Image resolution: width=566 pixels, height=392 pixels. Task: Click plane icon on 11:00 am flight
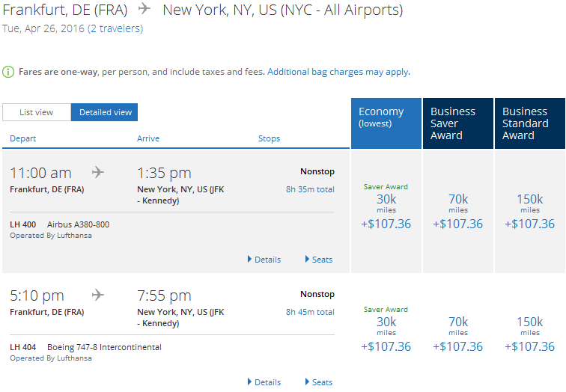(x=98, y=172)
